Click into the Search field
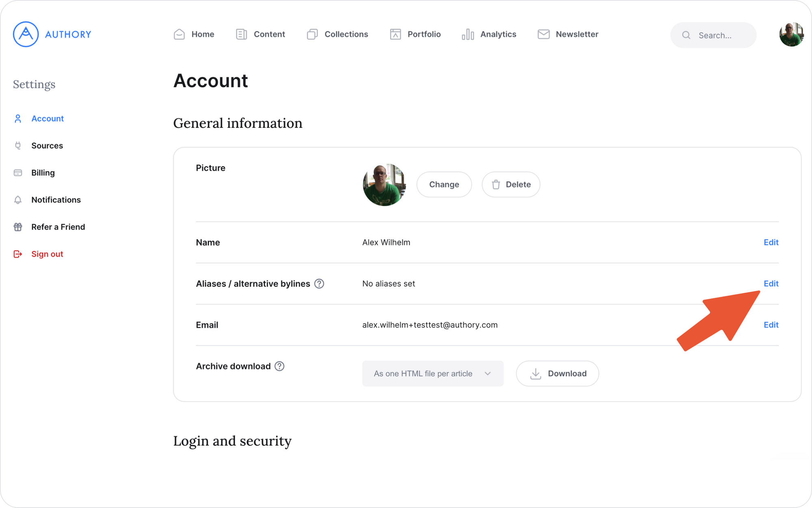The height and width of the screenshot is (508, 812). coord(713,35)
